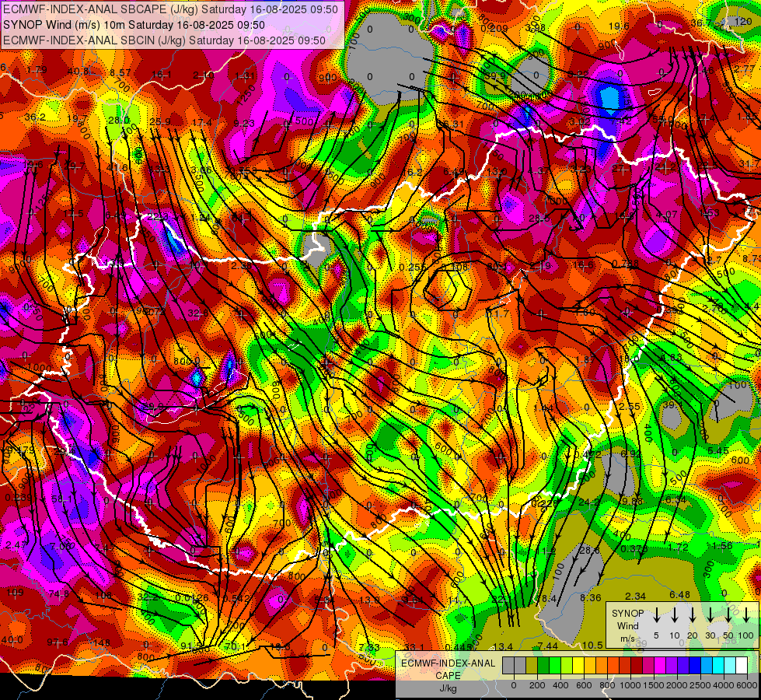
Task: Click the map value 2.34
Action: [635, 596]
